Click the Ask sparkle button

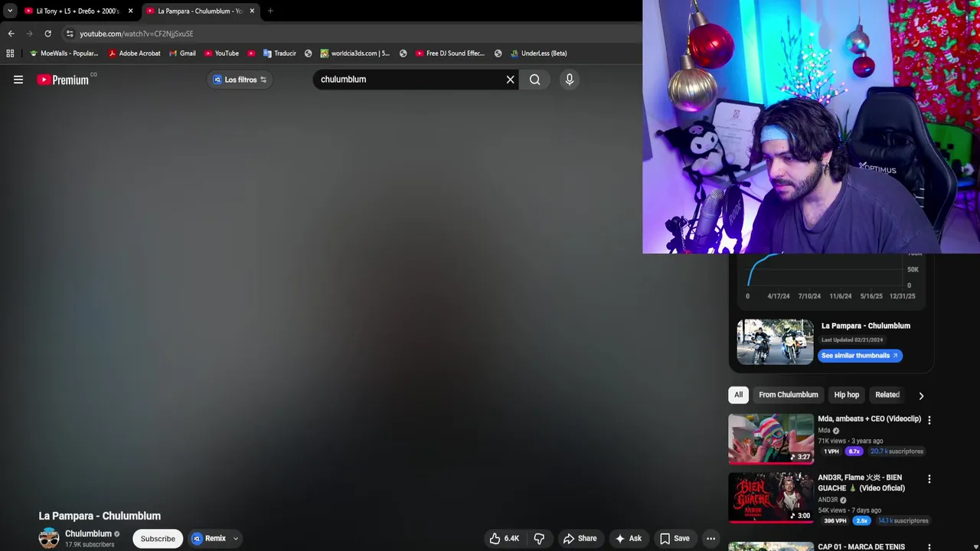click(628, 539)
